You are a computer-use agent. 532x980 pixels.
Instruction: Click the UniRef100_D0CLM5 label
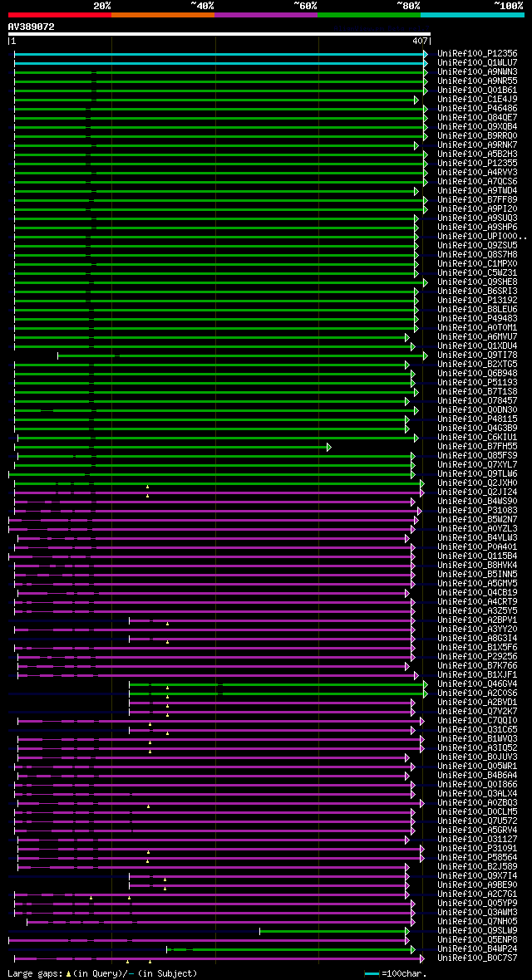pyautogui.click(x=477, y=812)
